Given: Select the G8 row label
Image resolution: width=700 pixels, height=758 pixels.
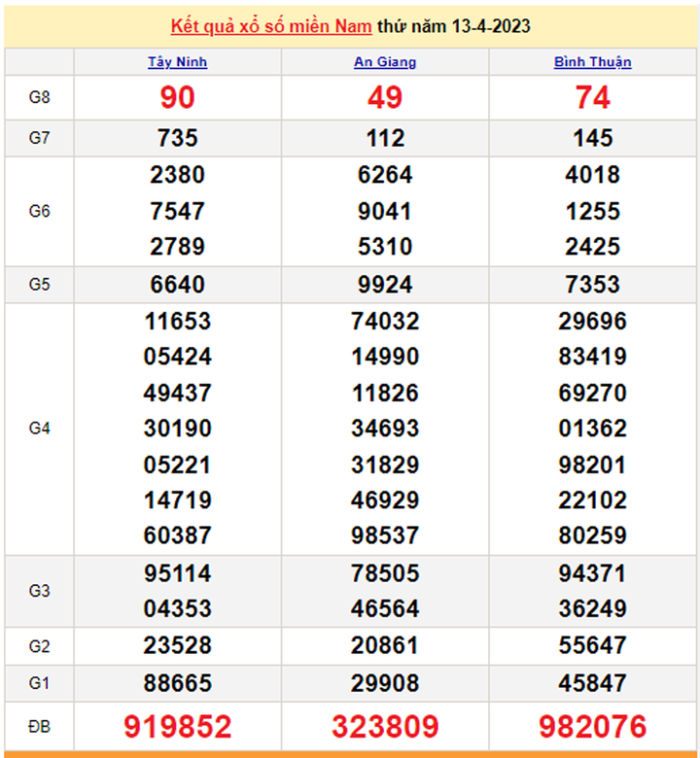Looking at the screenshot, I should (39, 97).
